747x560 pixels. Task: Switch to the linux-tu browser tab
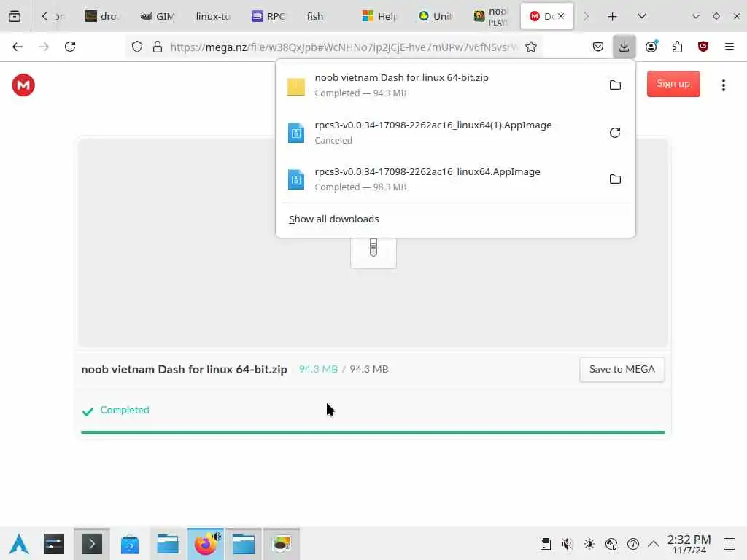coord(213,16)
